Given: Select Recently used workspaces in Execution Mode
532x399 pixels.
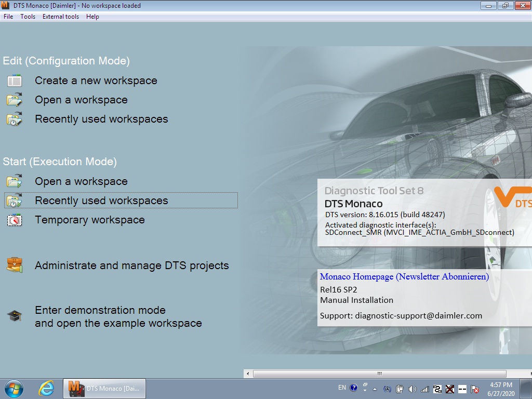Looking at the screenshot, I should [x=101, y=201].
